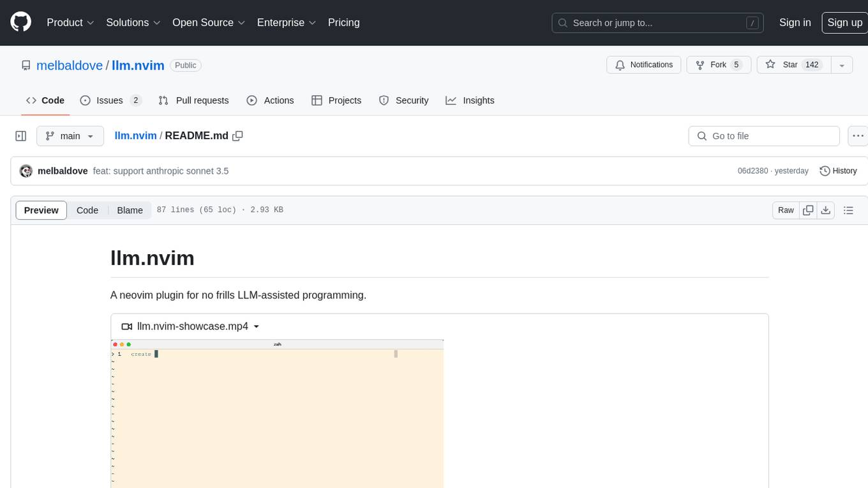This screenshot has height=488, width=868.
Task: Open the Open Source dropdown
Action: (209, 22)
